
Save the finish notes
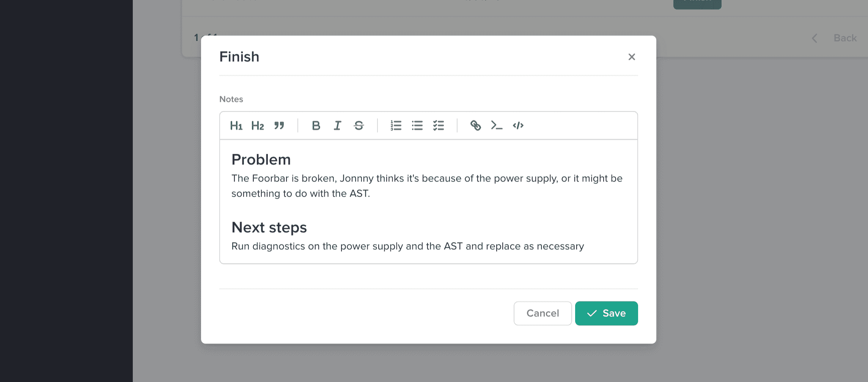tap(606, 313)
